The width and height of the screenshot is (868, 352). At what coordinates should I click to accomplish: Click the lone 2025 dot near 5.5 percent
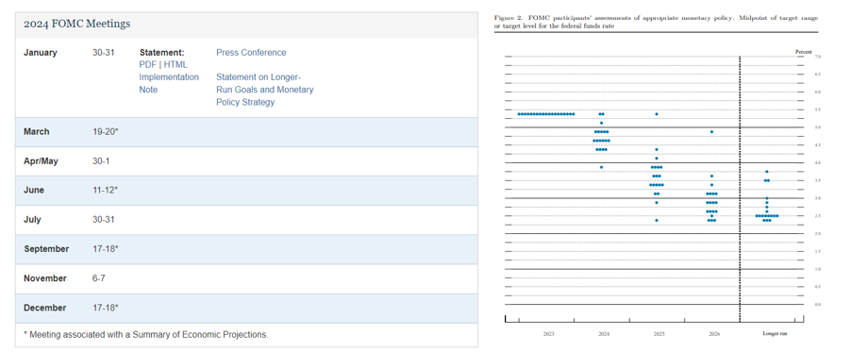coord(657,114)
